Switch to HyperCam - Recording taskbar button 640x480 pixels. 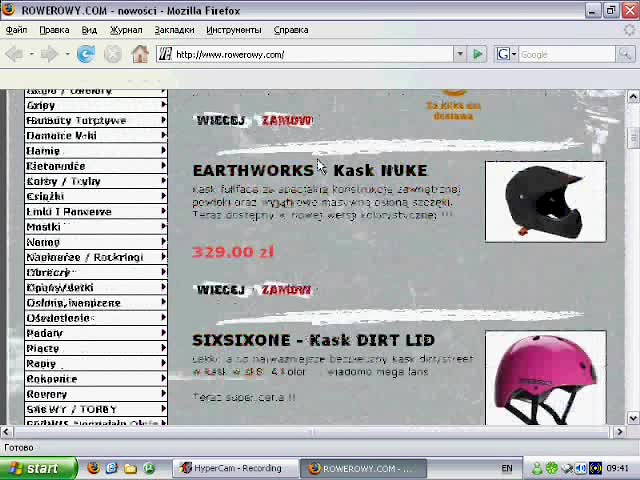pyautogui.click(x=235, y=468)
